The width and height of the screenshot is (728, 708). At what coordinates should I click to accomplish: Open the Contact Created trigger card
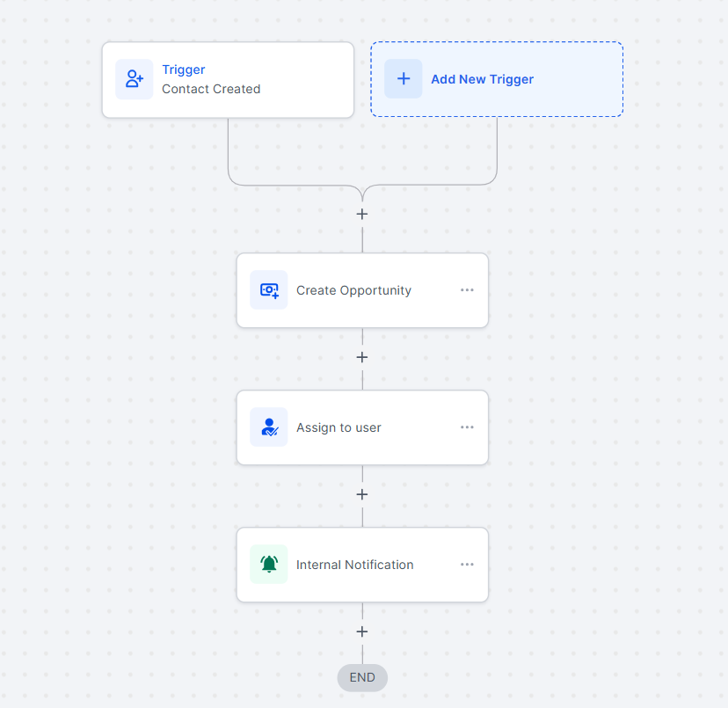click(x=228, y=80)
